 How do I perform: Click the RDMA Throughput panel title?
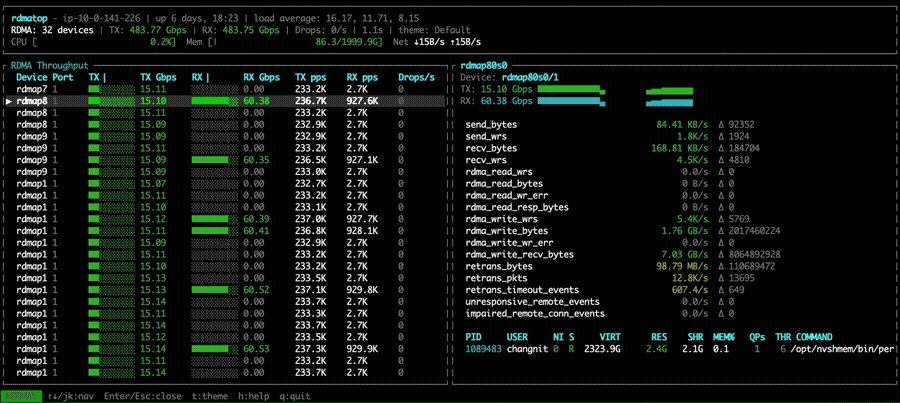tap(50, 65)
